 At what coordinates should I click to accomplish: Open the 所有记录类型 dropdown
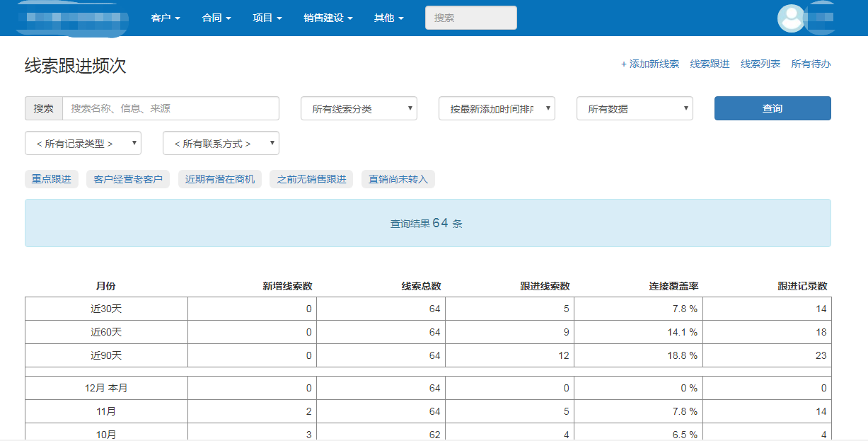[83, 143]
